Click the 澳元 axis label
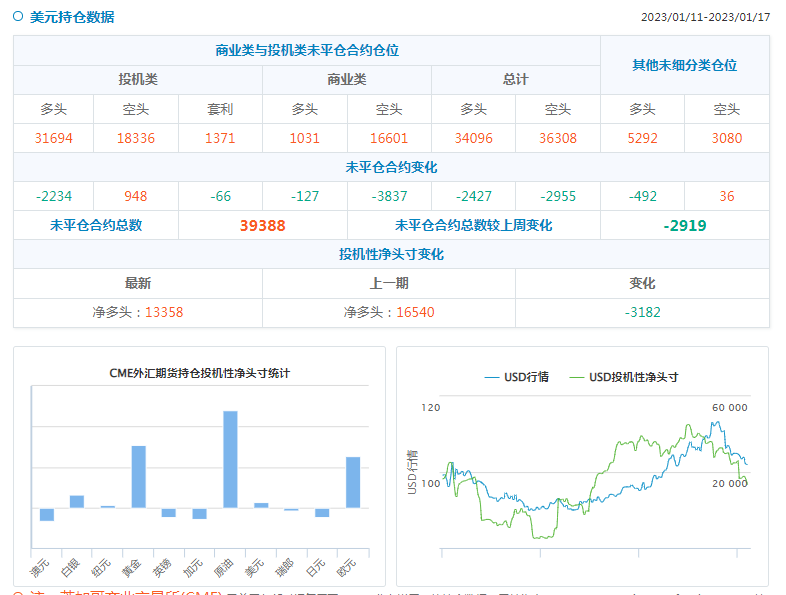This screenshot has width=786, height=595. pyautogui.click(x=40, y=569)
